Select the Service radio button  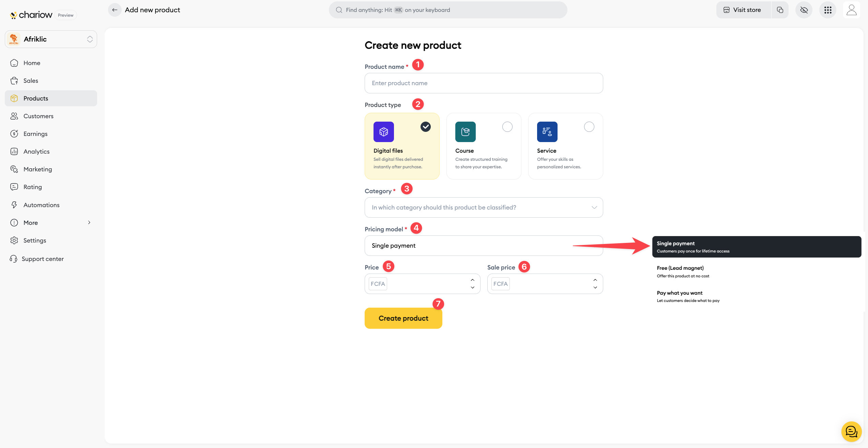589,127
